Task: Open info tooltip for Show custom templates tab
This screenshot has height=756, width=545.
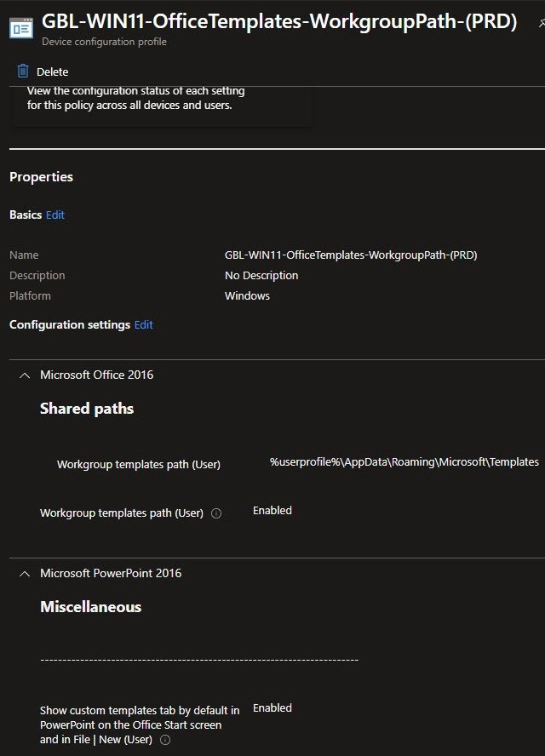Action: coord(165,740)
